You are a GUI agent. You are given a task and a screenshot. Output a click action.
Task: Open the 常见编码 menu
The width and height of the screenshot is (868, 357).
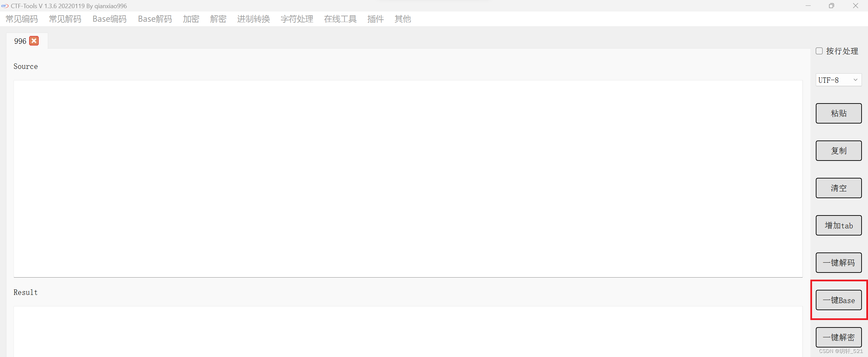pyautogui.click(x=22, y=19)
